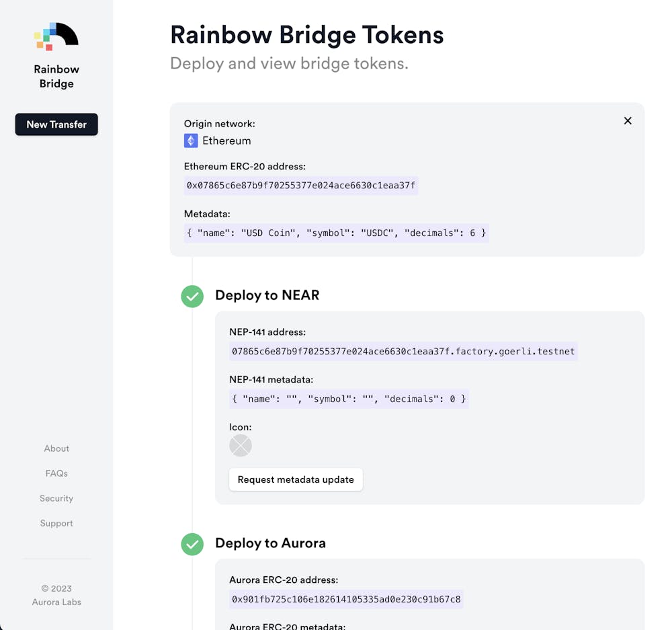Click the Ethereum network icon
The height and width of the screenshot is (630, 672).
coord(191,141)
